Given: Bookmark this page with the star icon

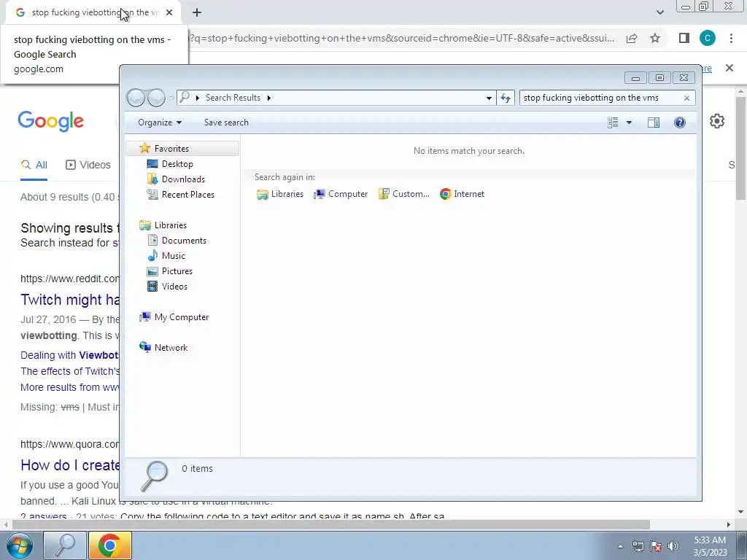Looking at the screenshot, I should [655, 38].
